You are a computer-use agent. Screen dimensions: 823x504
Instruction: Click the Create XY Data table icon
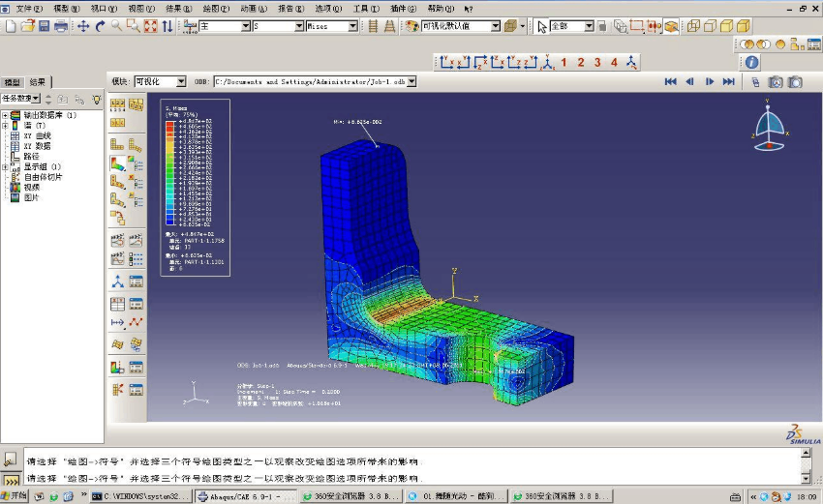tap(117, 304)
